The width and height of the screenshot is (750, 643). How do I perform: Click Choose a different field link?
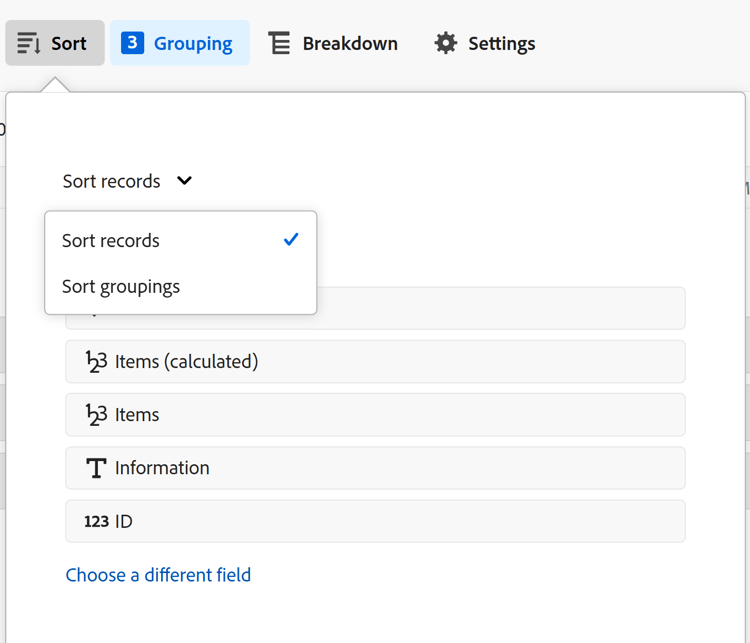coord(158,575)
